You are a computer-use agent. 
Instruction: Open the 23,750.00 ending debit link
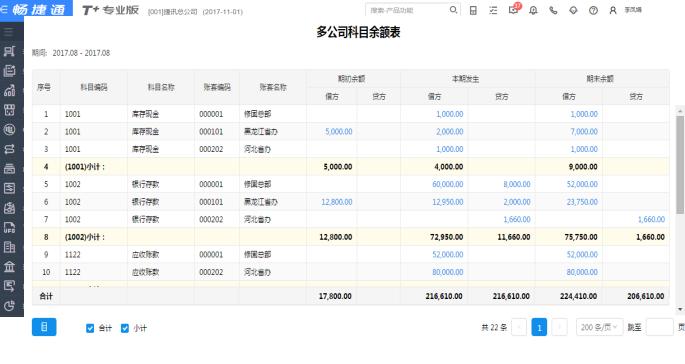pos(582,202)
